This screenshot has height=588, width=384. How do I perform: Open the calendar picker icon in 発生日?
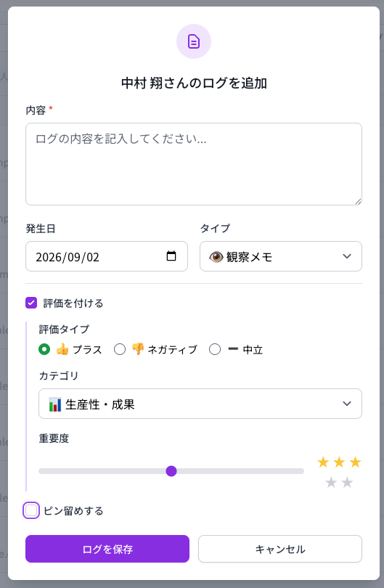[171, 256]
